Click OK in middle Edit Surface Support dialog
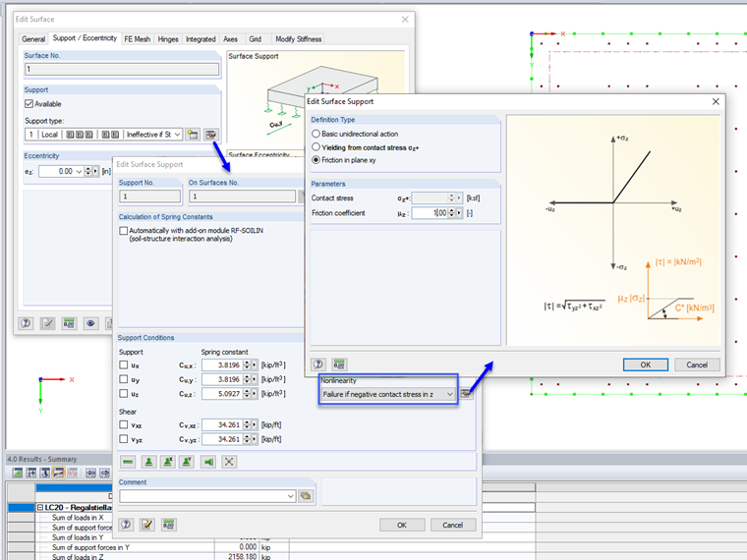The width and height of the screenshot is (747, 560). click(402, 525)
